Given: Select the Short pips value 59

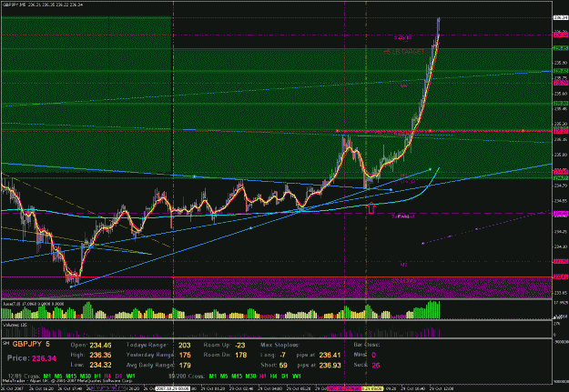Looking at the screenshot, I should (283, 365).
